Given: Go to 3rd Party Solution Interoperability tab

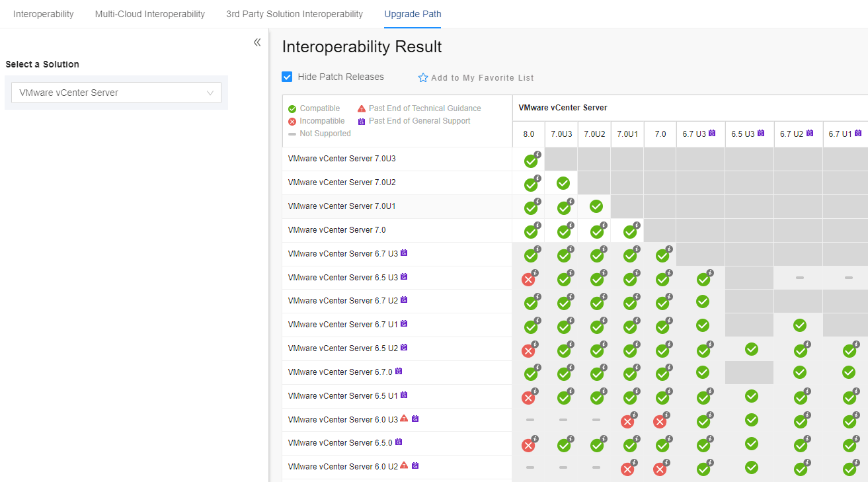Looking at the screenshot, I should 294,14.
